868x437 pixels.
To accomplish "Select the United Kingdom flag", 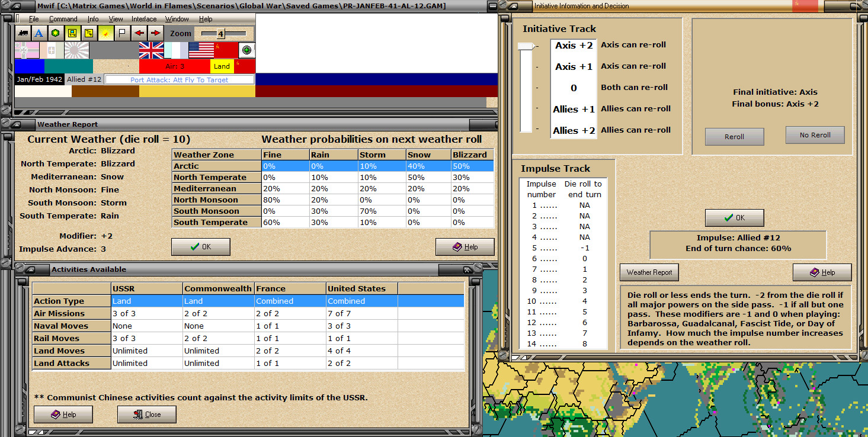I will pyautogui.click(x=151, y=50).
